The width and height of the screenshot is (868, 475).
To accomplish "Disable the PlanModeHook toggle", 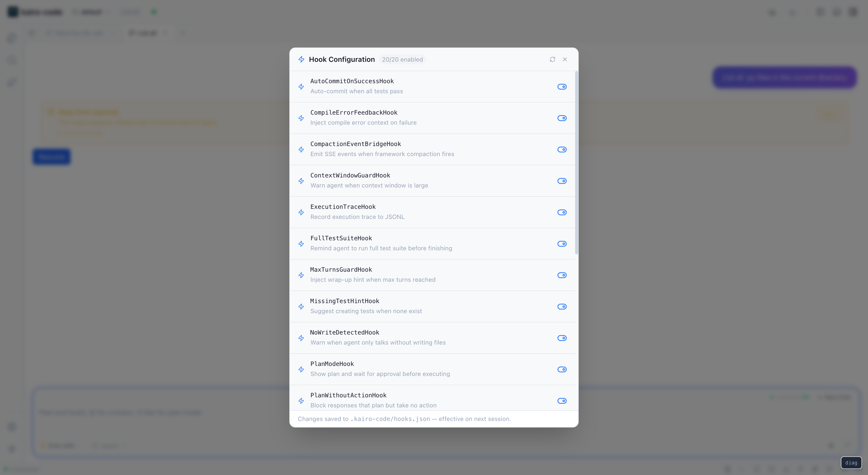I will 562,369.
